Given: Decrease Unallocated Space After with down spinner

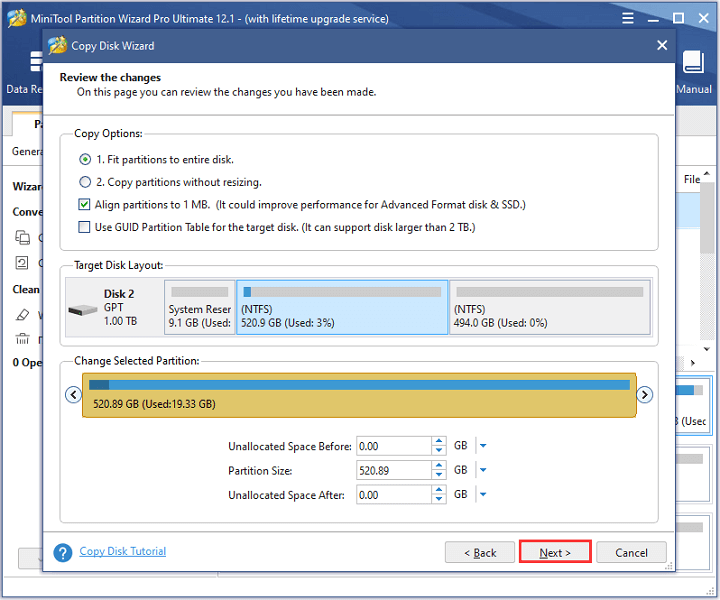Looking at the screenshot, I should point(439,499).
